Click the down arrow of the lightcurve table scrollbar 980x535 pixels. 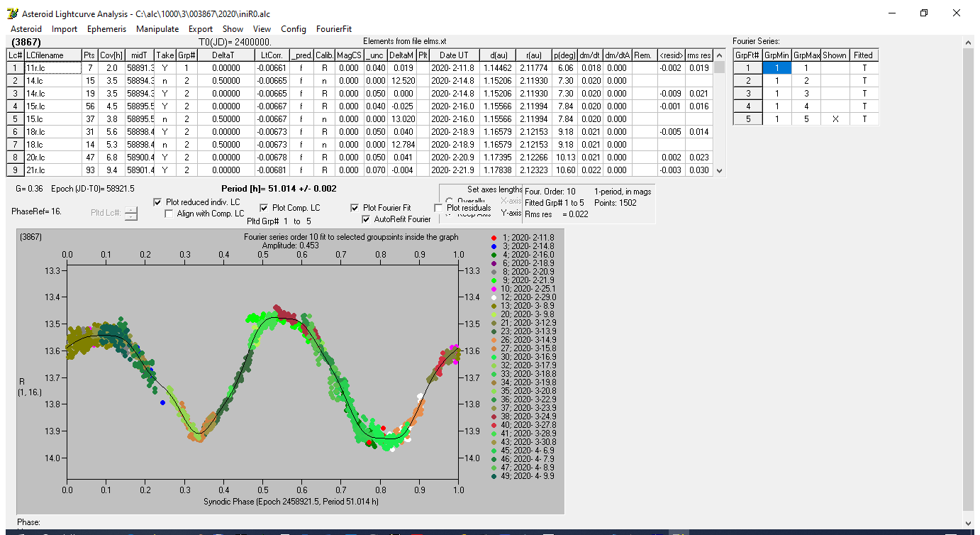720,170
